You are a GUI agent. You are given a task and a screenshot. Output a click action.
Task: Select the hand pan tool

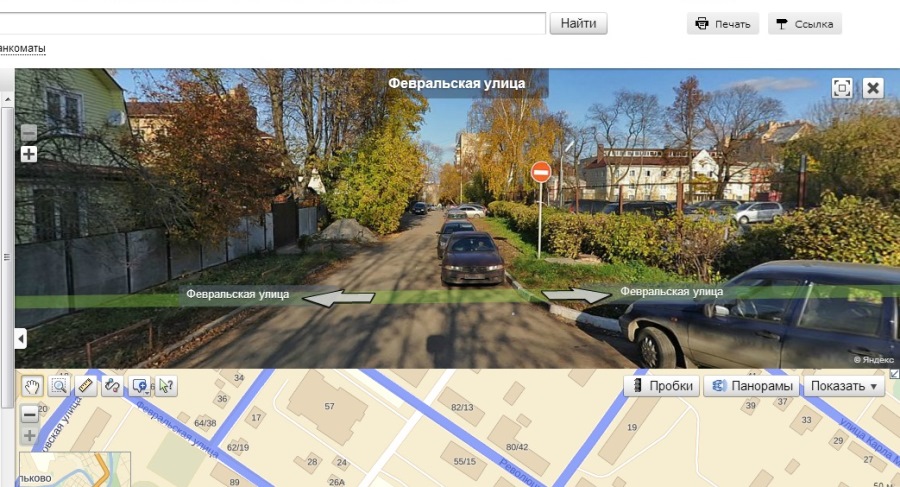(x=32, y=386)
